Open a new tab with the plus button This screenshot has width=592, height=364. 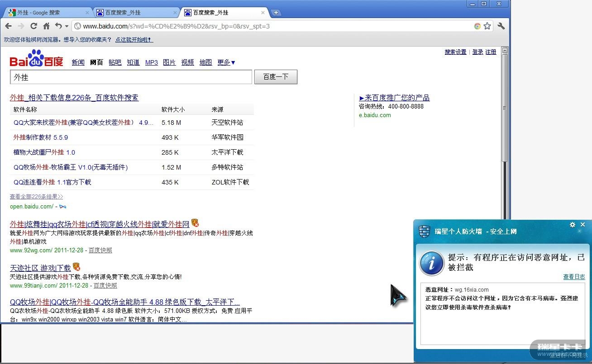tap(276, 13)
